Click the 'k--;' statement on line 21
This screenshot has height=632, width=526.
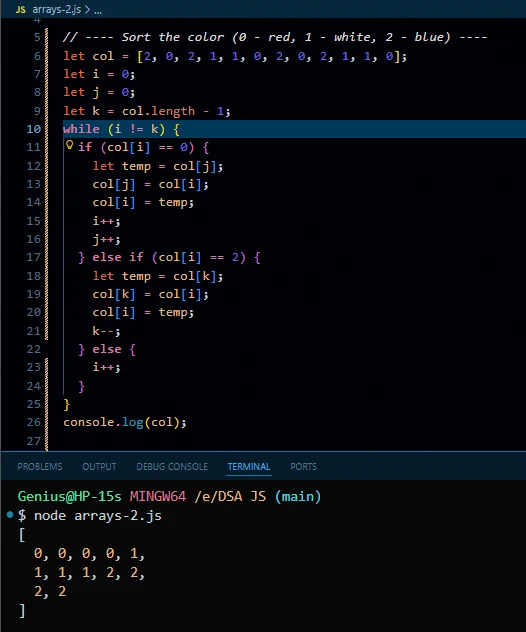pos(106,331)
